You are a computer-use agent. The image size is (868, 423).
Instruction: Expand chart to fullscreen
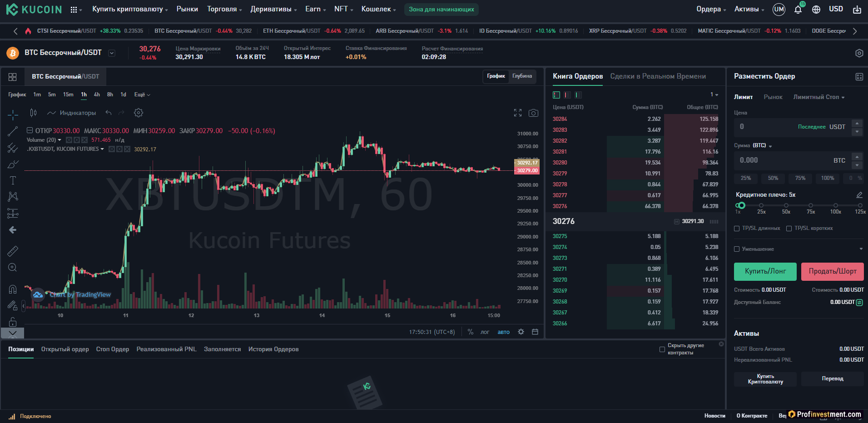[x=518, y=113]
